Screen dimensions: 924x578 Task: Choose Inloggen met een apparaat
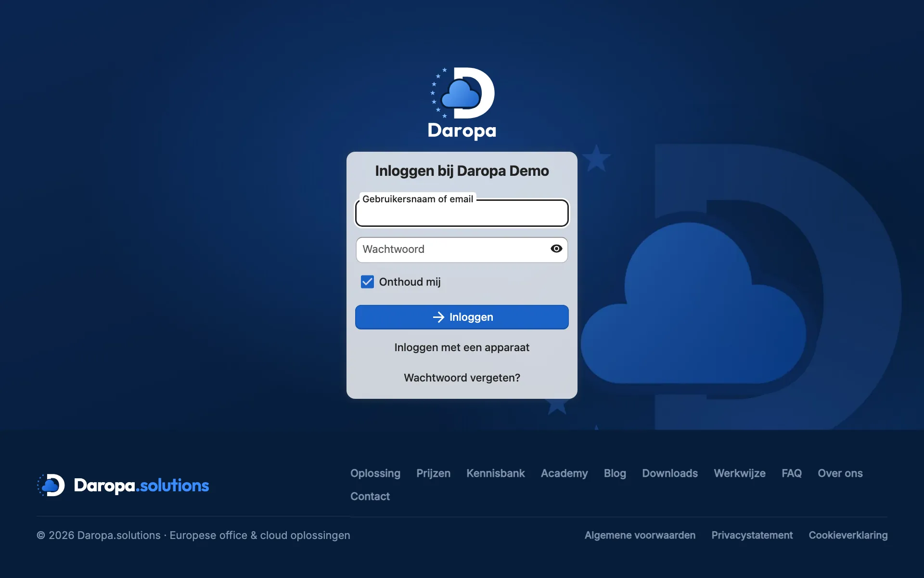coord(462,347)
